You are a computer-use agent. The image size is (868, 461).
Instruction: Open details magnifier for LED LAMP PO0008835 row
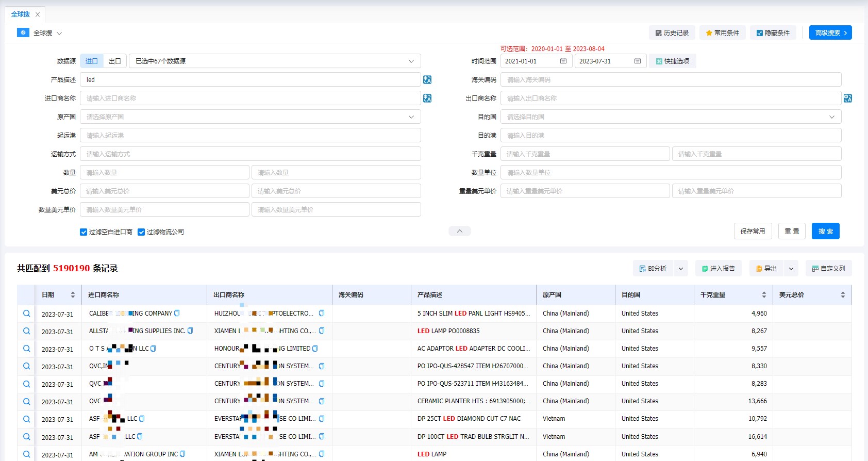click(x=26, y=331)
